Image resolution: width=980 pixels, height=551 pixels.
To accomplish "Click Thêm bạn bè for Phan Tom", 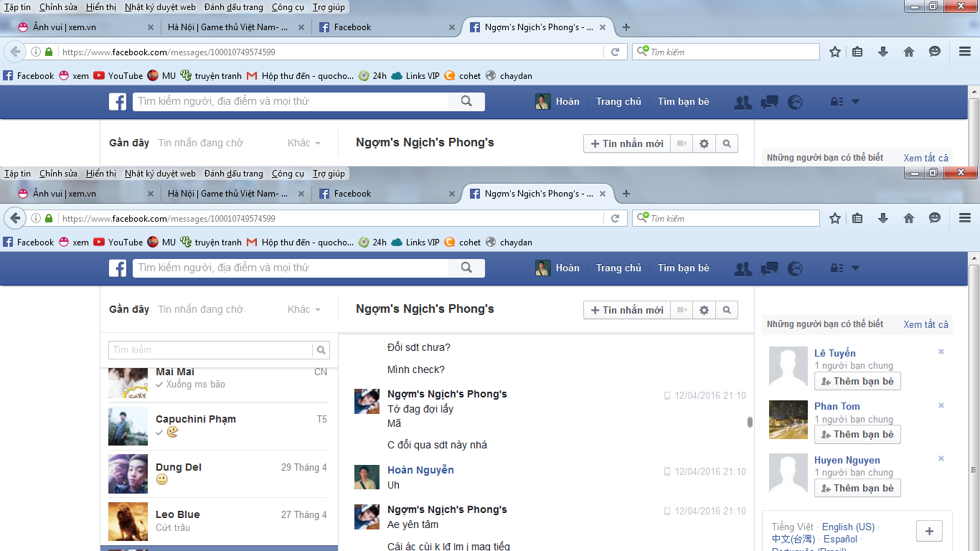I will (857, 434).
